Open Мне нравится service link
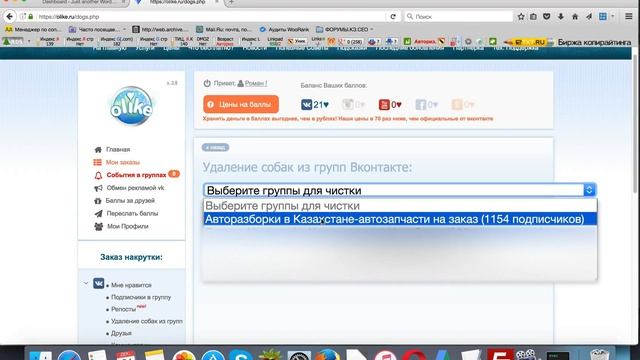This screenshot has width=640, height=360. click(x=131, y=285)
